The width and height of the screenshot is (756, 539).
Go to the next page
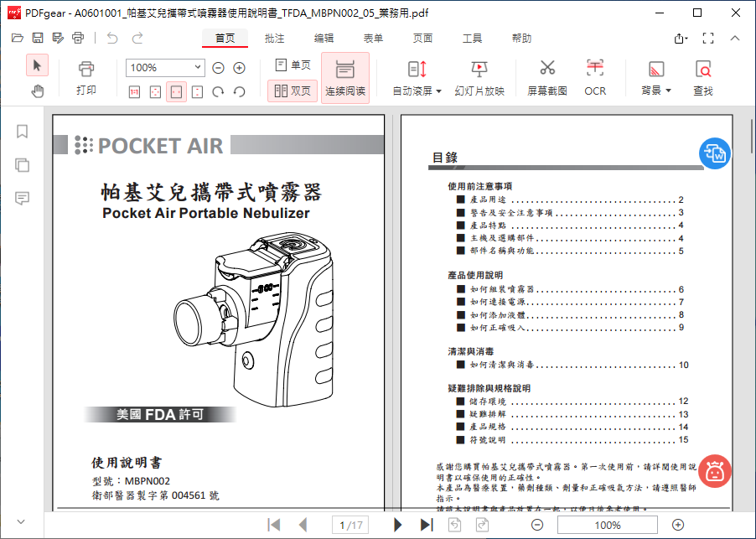point(398,525)
